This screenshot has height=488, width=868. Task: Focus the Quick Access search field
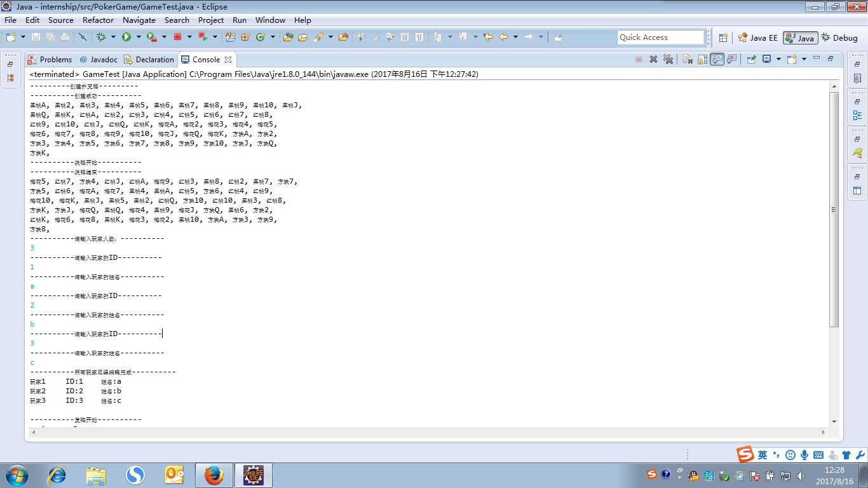pos(661,37)
